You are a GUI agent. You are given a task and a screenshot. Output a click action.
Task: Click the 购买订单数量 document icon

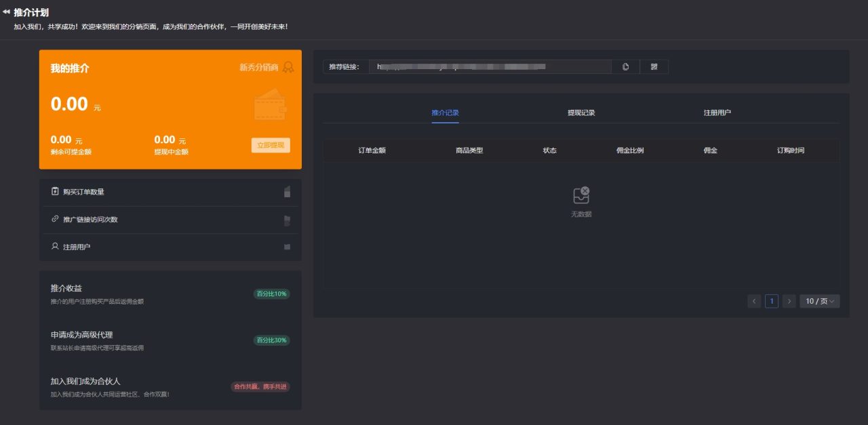(55, 191)
